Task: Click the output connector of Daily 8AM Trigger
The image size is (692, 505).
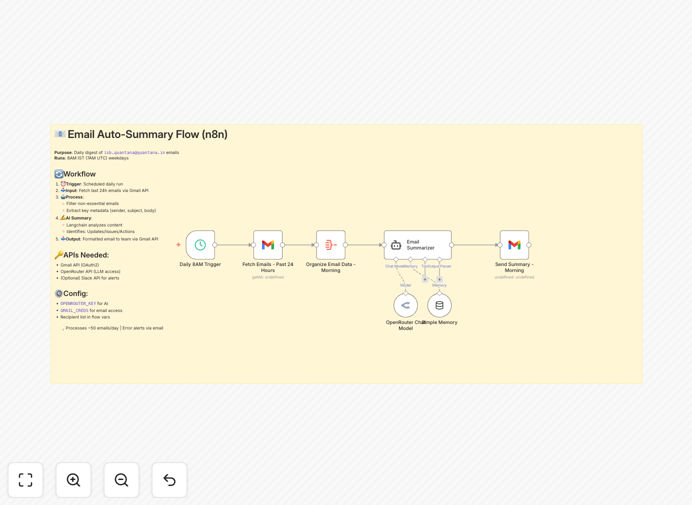Action: click(x=215, y=245)
